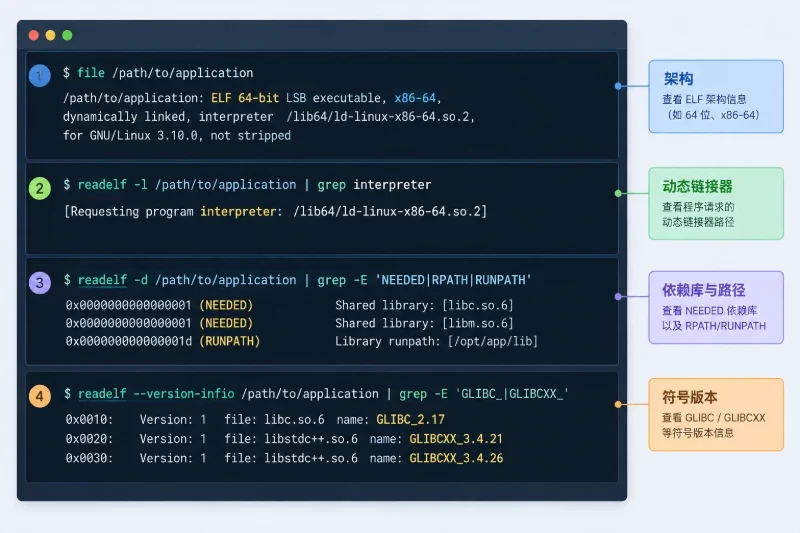Select the "[Requesting program interpreter:" output line

pos(276,211)
